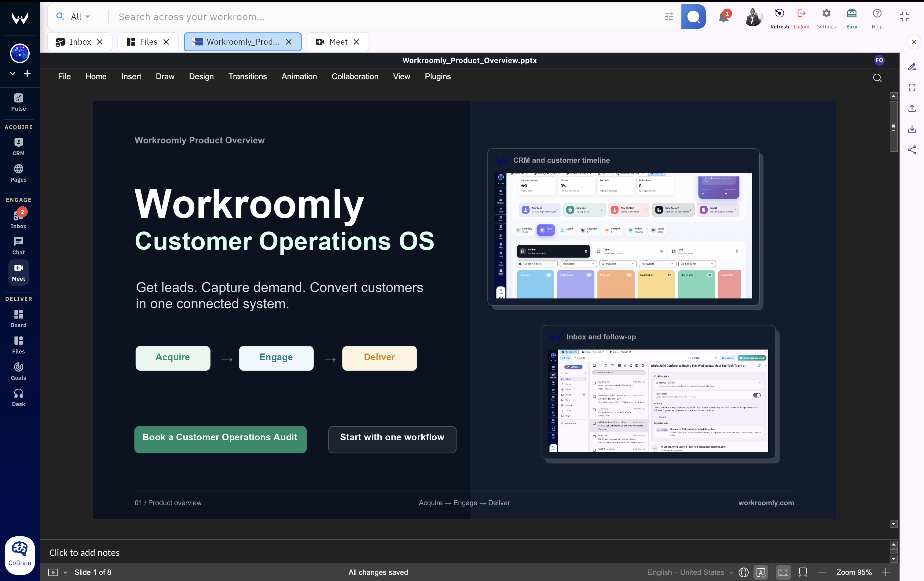Click the download icon on right panel
Screen dimensions: 924x581
tap(912, 129)
